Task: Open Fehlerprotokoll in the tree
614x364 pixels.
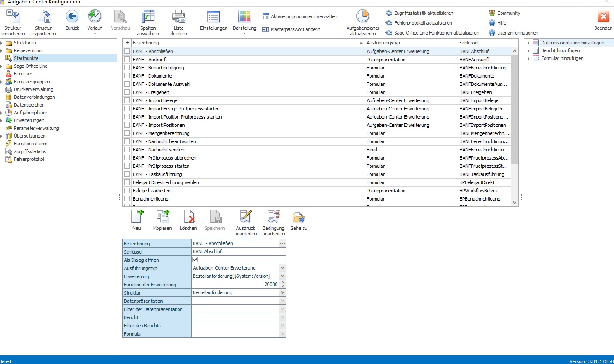Action: pyautogui.click(x=29, y=159)
